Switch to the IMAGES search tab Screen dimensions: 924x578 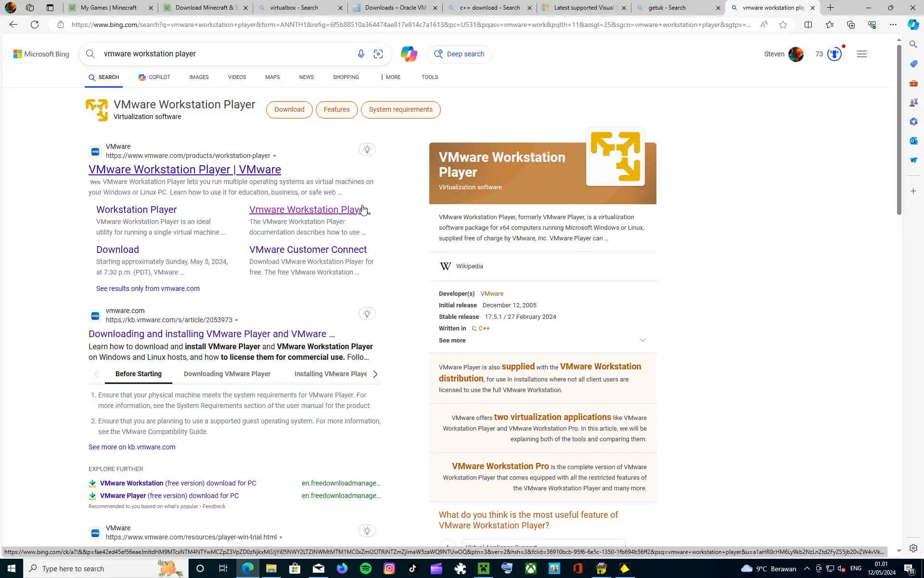[x=199, y=77]
